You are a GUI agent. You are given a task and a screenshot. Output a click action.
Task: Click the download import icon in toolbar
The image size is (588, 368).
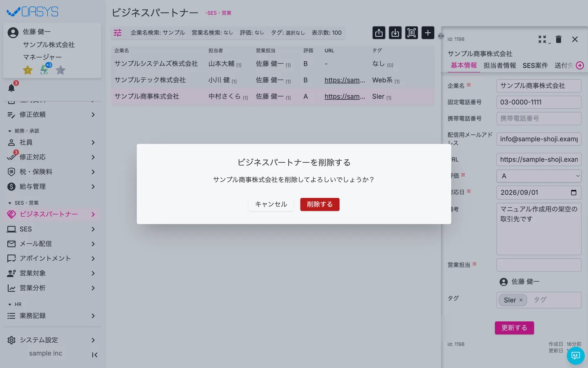[x=395, y=33]
